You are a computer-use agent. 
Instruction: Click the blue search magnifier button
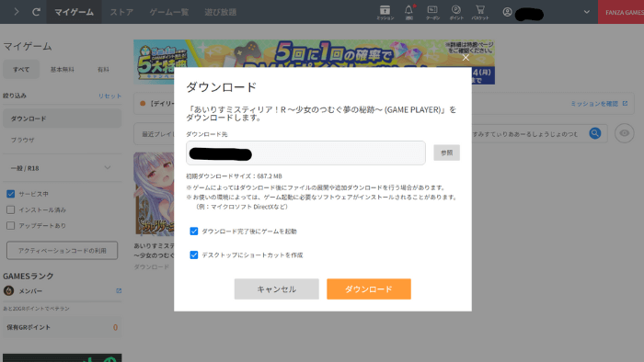pyautogui.click(x=594, y=133)
